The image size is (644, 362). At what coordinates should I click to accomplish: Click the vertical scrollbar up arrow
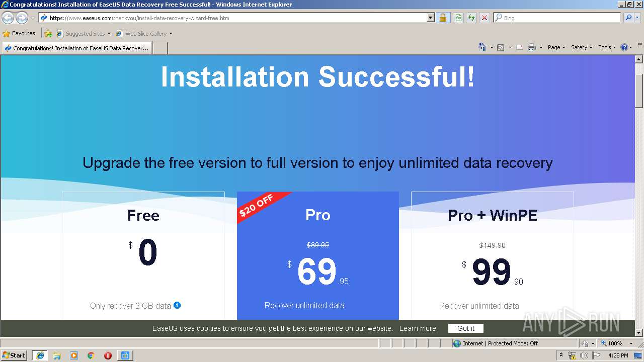pos(639,60)
